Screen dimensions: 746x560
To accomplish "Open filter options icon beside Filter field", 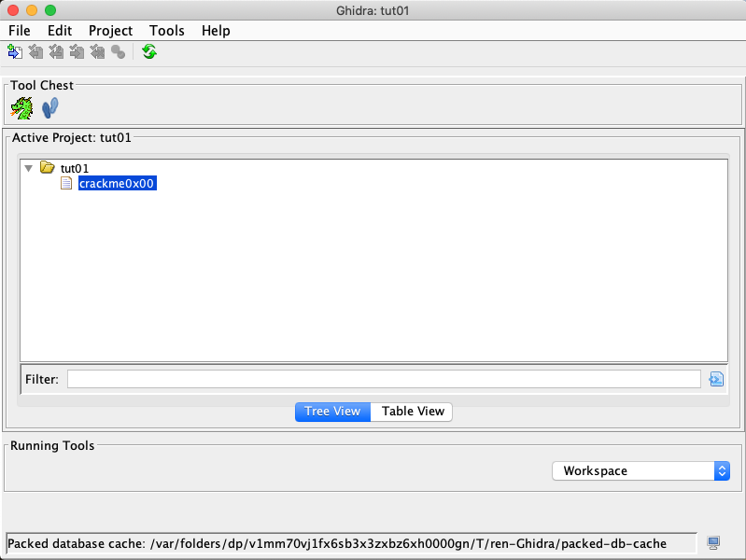I will tap(716, 379).
